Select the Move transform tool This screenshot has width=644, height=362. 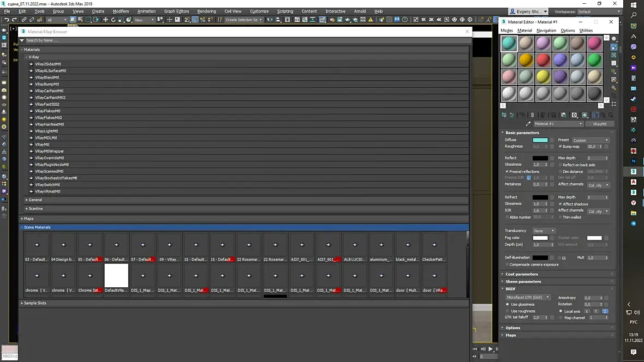click(x=105, y=20)
